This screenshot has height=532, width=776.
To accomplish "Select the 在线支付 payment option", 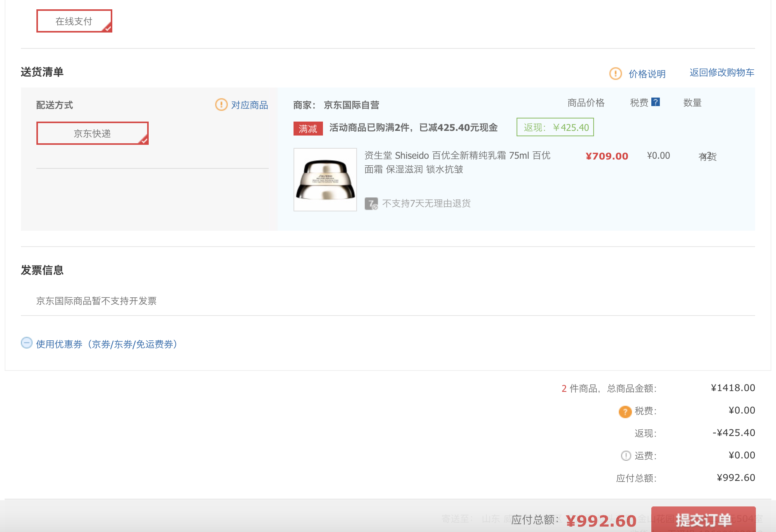I will (x=74, y=21).
